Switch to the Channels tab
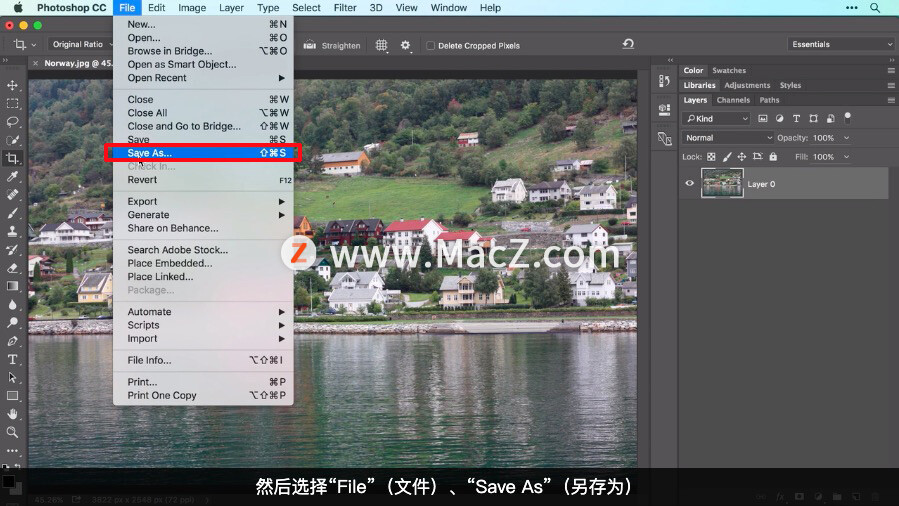Viewport: 899px width, 506px height. (733, 100)
